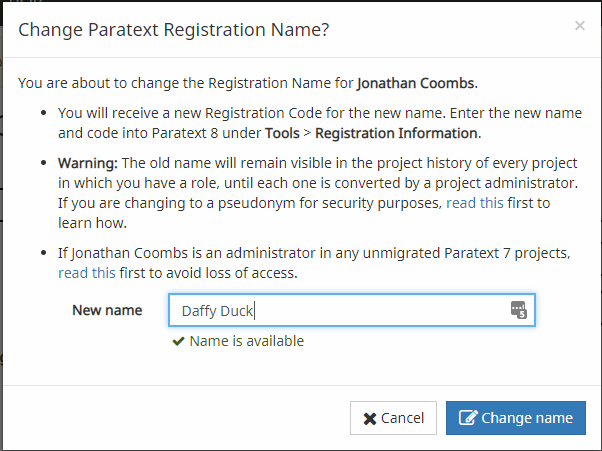Click the dialog title 'Change Paratext Registration Name?'
Viewport: 602px width, 451px height.
pyautogui.click(x=174, y=30)
